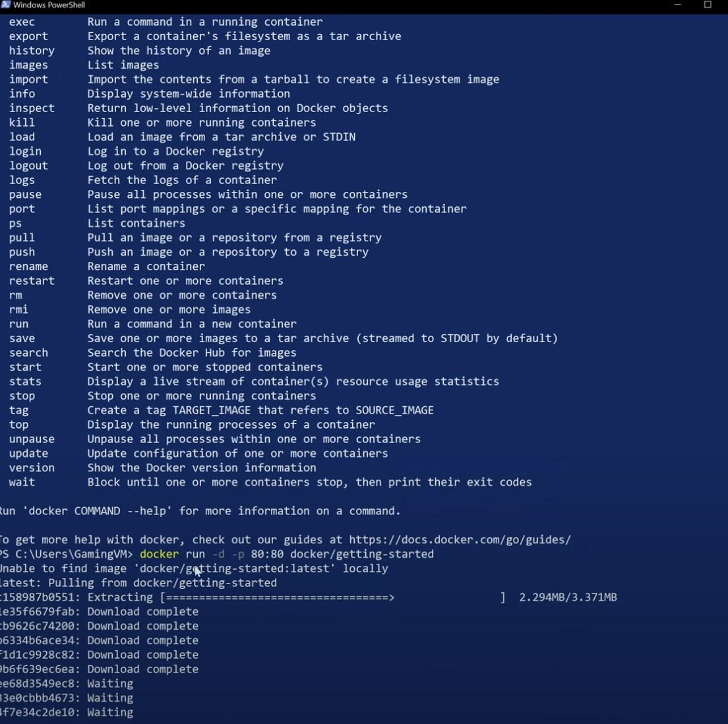The image size is (728, 724).
Task: Click the 2.294MB/3.371MB download size text
Action: pyautogui.click(x=567, y=597)
